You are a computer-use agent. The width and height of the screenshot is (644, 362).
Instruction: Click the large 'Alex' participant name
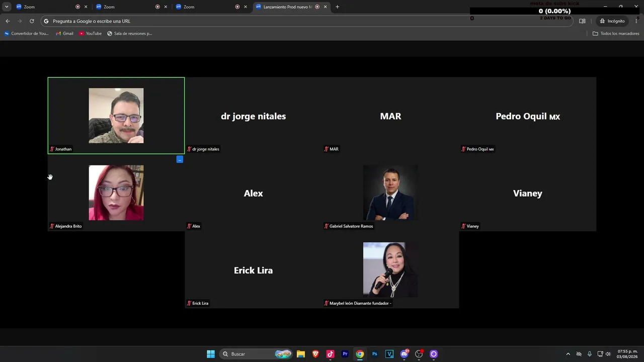(254, 193)
